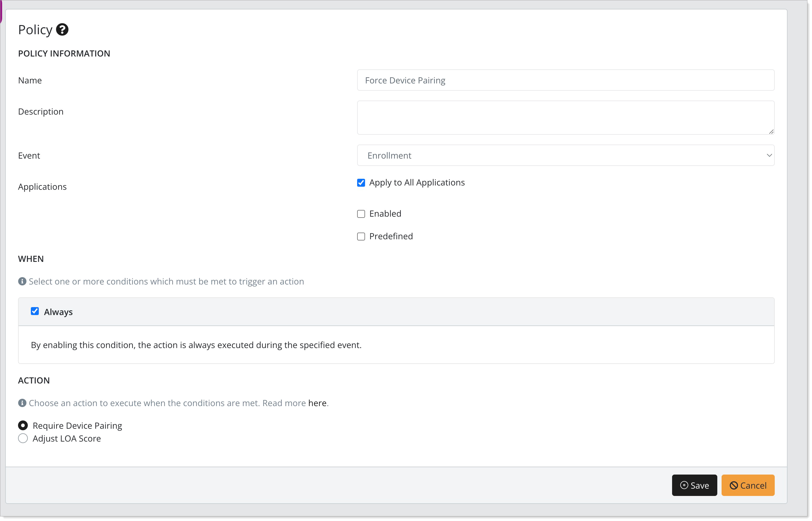
Task: Click the Enrollment event dropdown arrow
Action: click(769, 155)
